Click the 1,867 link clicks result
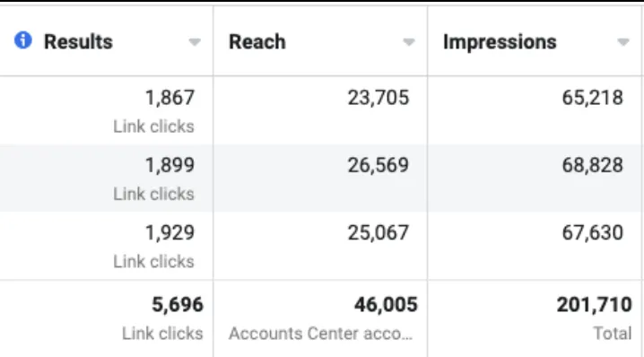Screen dimensions: 644x357 pyautogui.click(x=170, y=98)
